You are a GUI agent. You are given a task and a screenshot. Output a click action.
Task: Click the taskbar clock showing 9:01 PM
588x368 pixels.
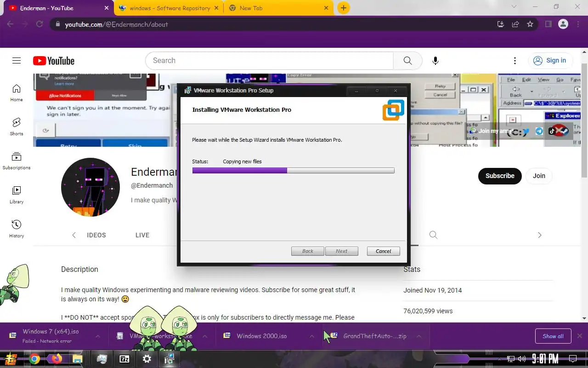(x=545, y=359)
